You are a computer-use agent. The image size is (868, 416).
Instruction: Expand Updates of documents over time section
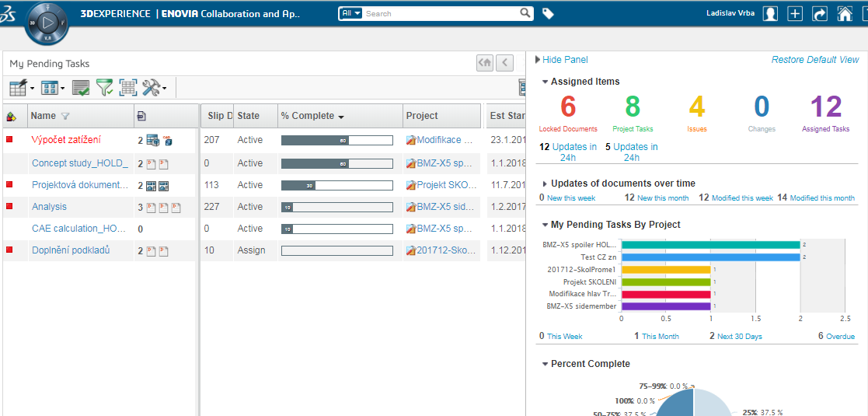pos(546,184)
